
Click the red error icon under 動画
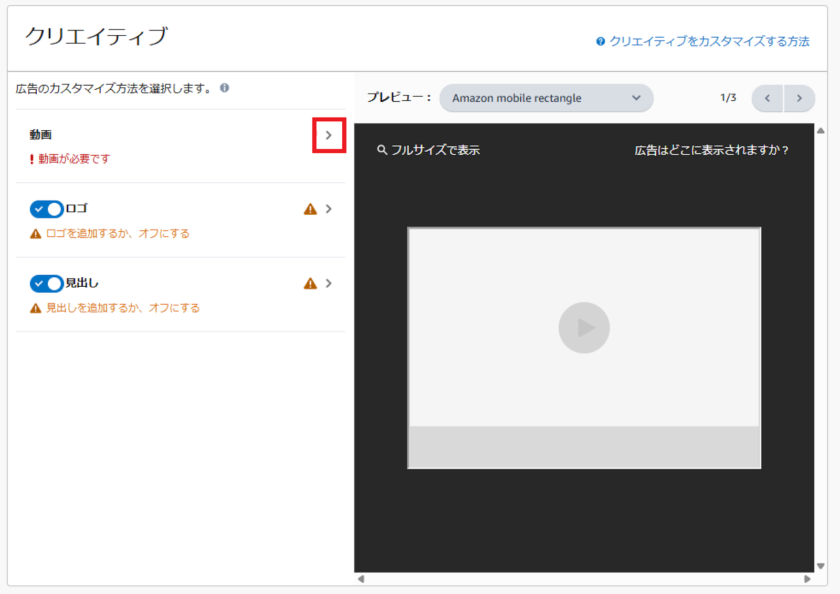pos(32,159)
